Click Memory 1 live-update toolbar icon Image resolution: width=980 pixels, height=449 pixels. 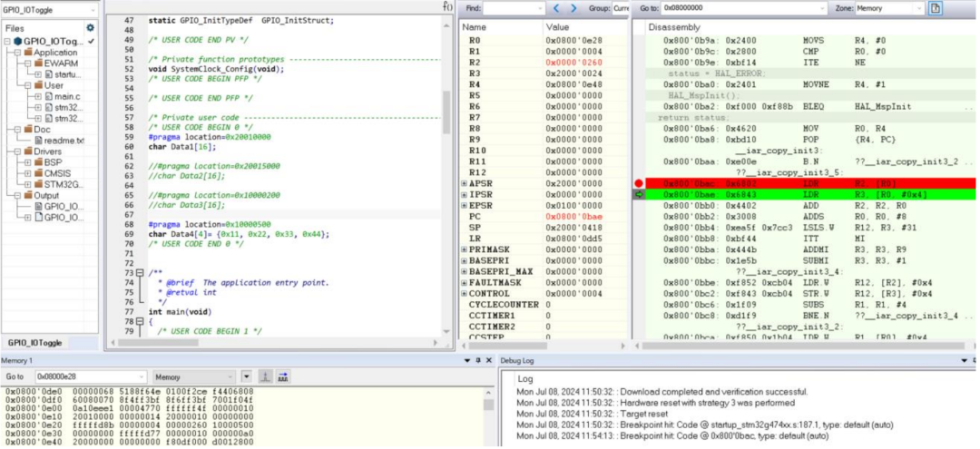click(283, 376)
